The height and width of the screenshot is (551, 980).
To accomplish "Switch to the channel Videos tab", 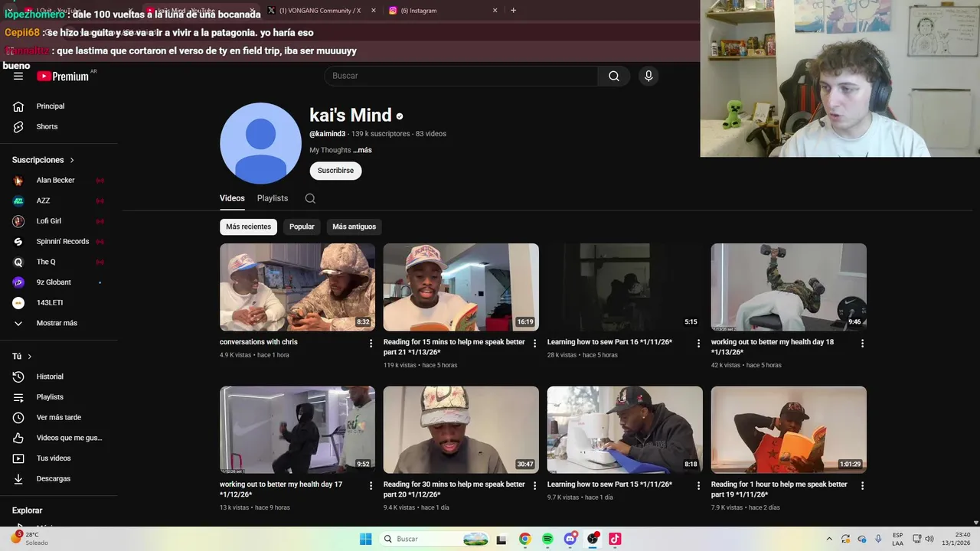I will (x=232, y=198).
